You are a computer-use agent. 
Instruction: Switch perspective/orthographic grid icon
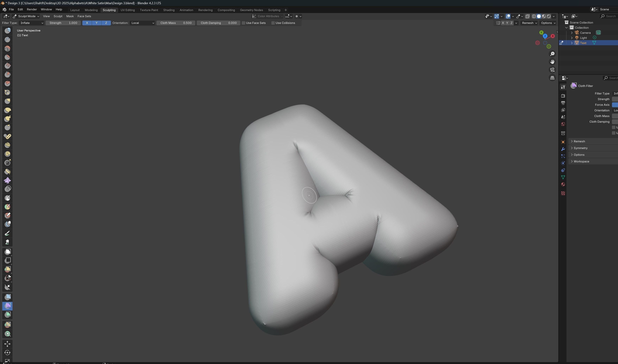coord(552,78)
